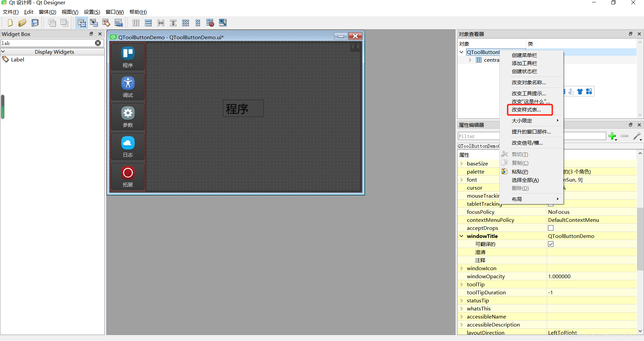This screenshot has height=341, width=644.
Task: Click the blue four-squares grid icon
Action: click(x=589, y=92)
